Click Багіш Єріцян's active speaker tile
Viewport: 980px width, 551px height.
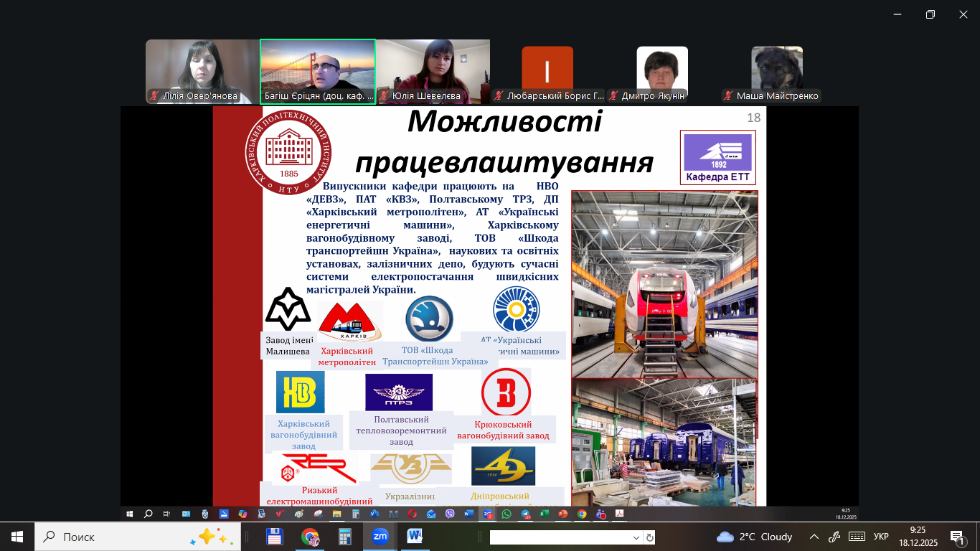coord(318,71)
